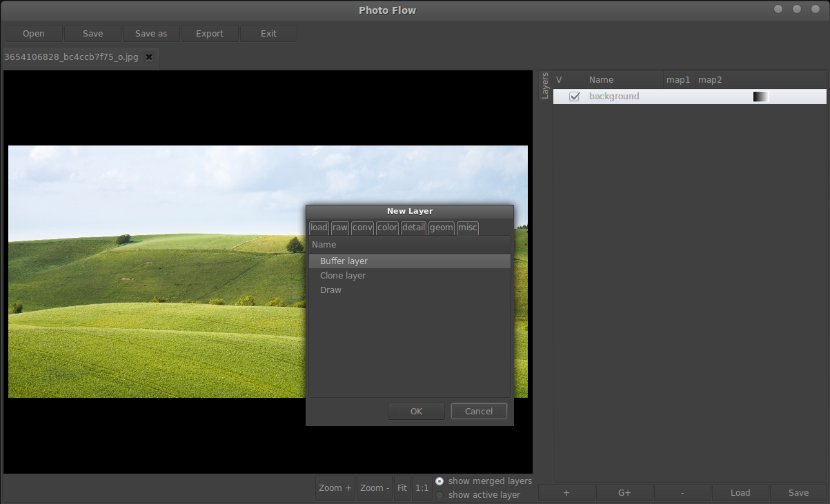830x504 pixels.
Task: Click the background layer map gradient swatch
Action: 760,97
